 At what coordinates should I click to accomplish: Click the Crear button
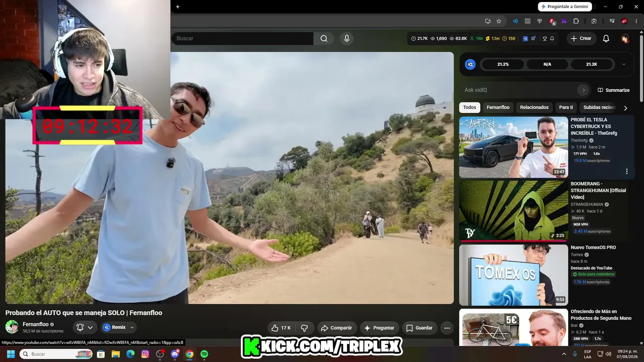[581, 39]
